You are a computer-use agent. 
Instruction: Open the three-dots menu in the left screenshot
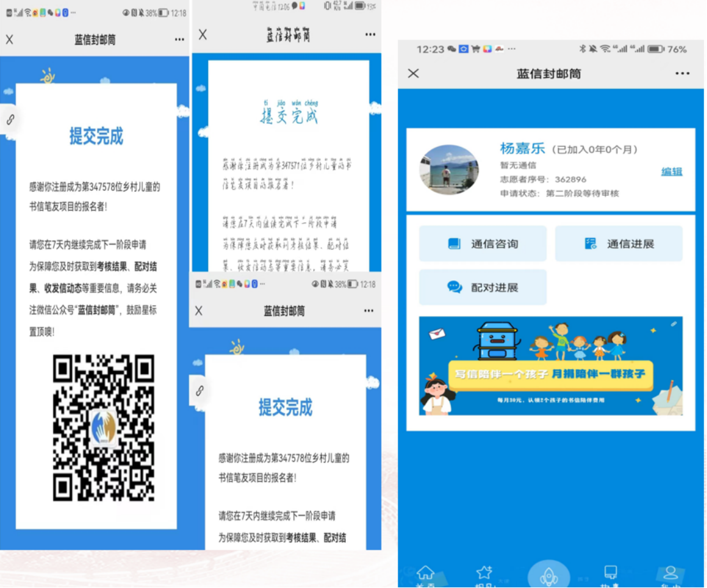179,40
